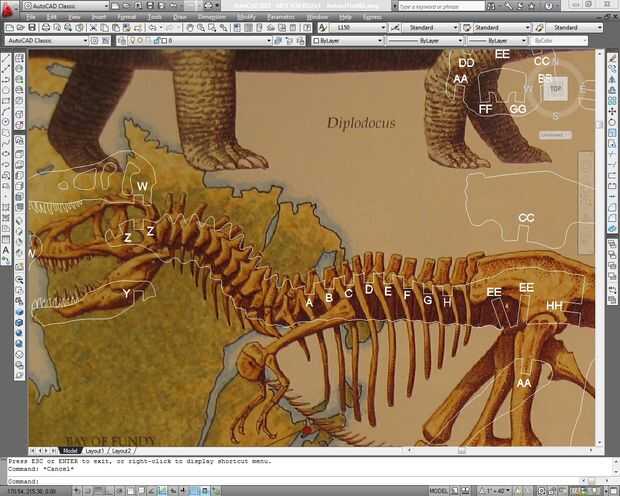
Task: Select the Zoom Realtime tool
Action: point(201,28)
